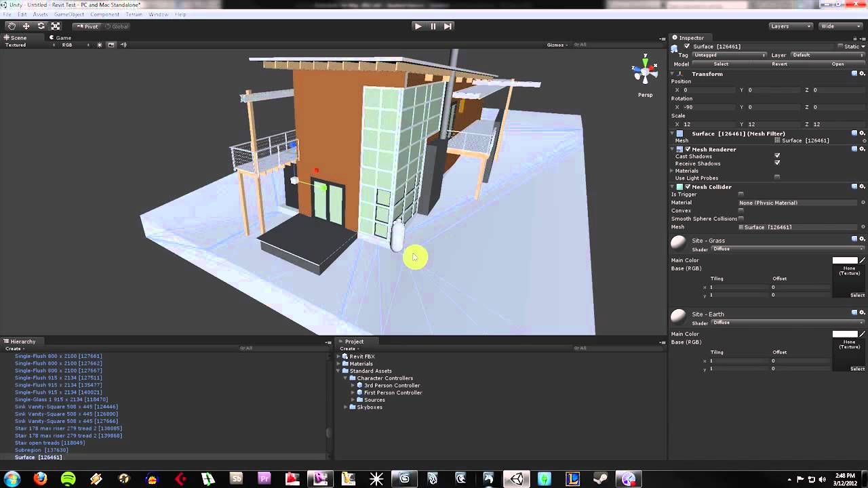Open Mesh Filter gear settings
The width and height of the screenshot is (868, 488).
point(862,134)
